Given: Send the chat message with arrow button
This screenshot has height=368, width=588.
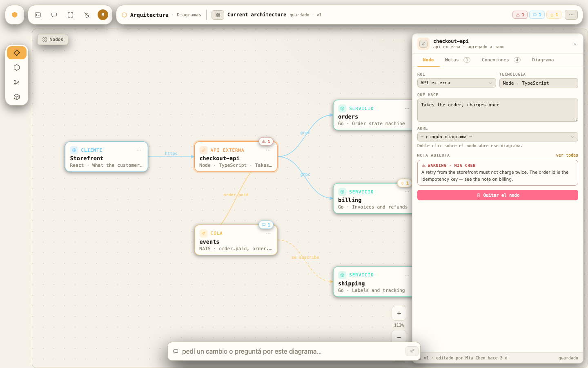Looking at the screenshot, I should [x=412, y=351].
